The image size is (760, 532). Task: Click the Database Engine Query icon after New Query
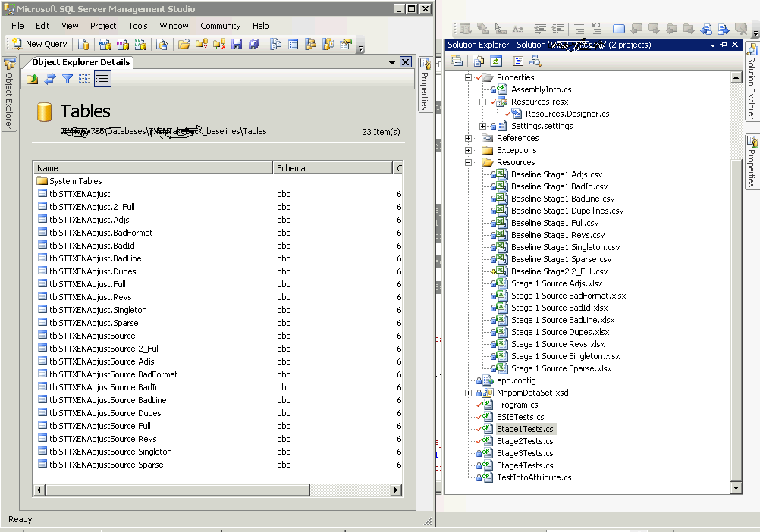tap(83, 44)
